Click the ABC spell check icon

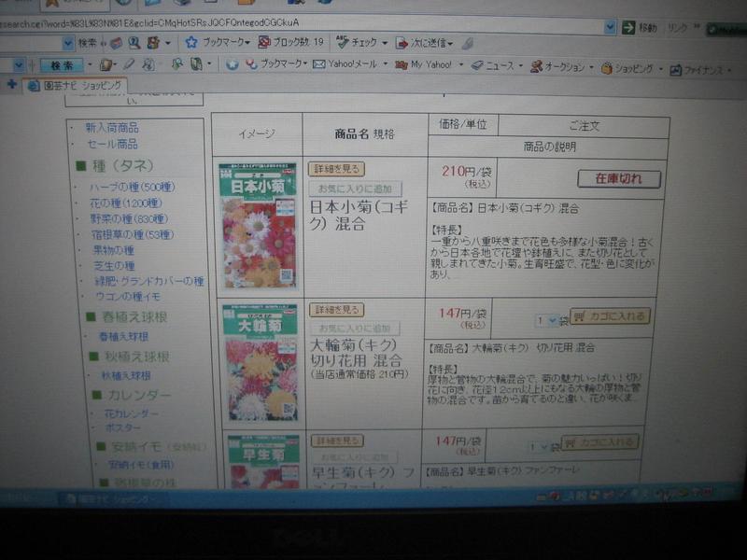pos(342,42)
